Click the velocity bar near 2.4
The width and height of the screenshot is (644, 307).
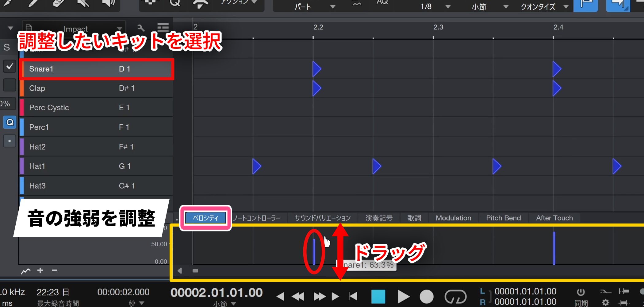(554, 248)
